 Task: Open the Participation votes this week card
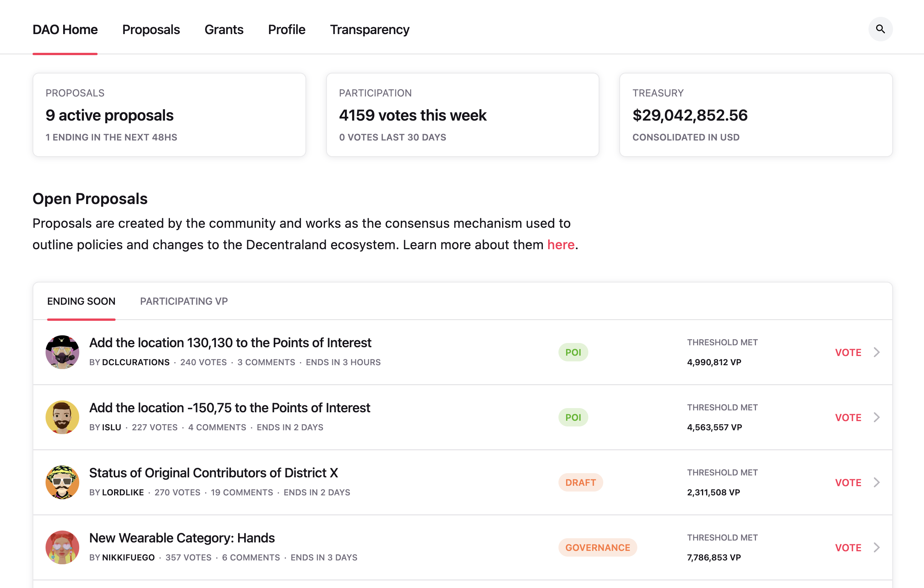pos(462,115)
